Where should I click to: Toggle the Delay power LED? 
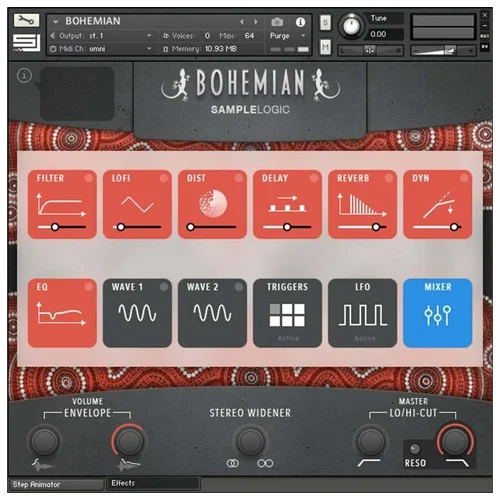(x=314, y=178)
